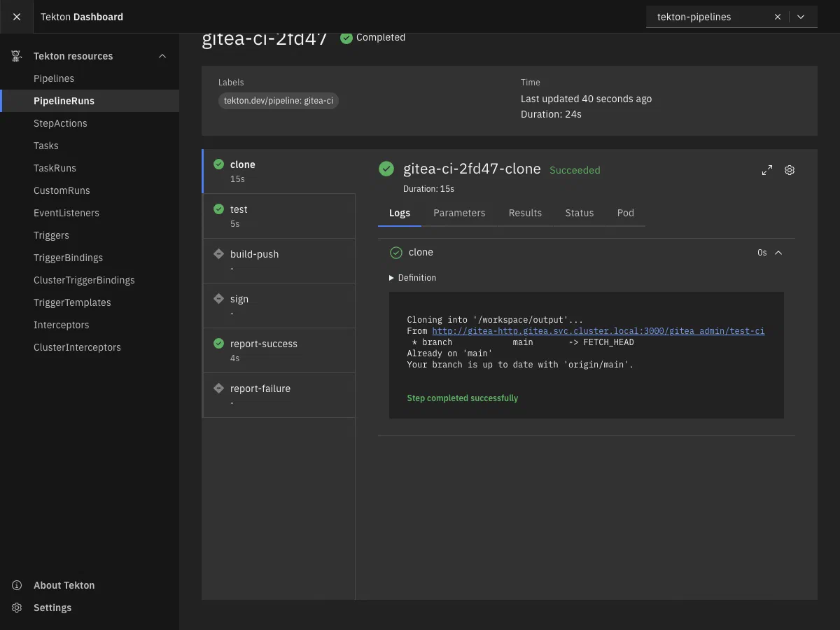The height and width of the screenshot is (630, 840).
Task: Click 'Step completed successfully' text
Action: click(x=463, y=398)
